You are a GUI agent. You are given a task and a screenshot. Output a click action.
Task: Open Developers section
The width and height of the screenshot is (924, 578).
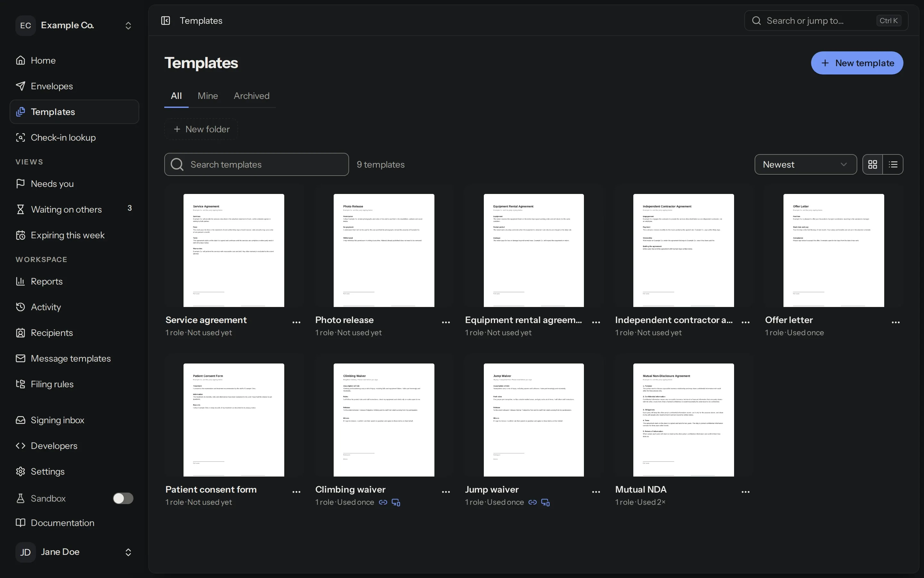pyautogui.click(x=74, y=446)
